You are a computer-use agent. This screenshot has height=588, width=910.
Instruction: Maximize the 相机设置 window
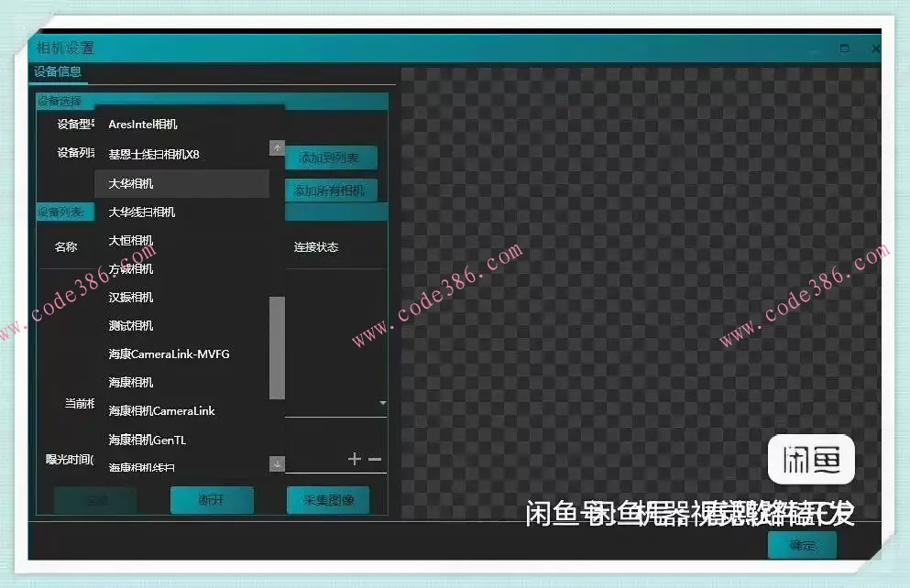pos(844,49)
